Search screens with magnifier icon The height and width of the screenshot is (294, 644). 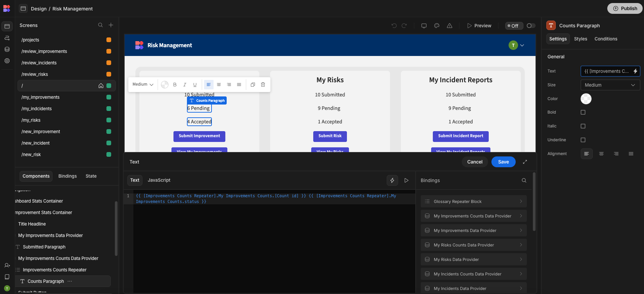[x=100, y=25]
